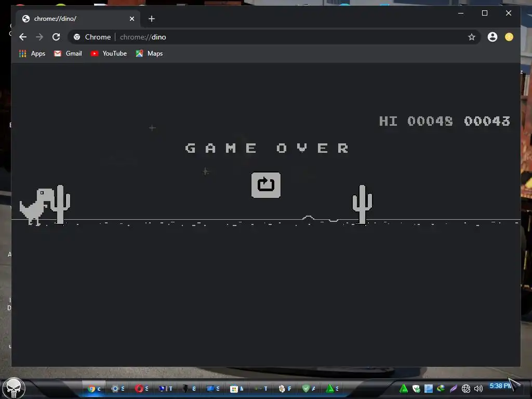532x399 pixels.
Task: Close the chrome://dino/ tab
Action: [131, 19]
